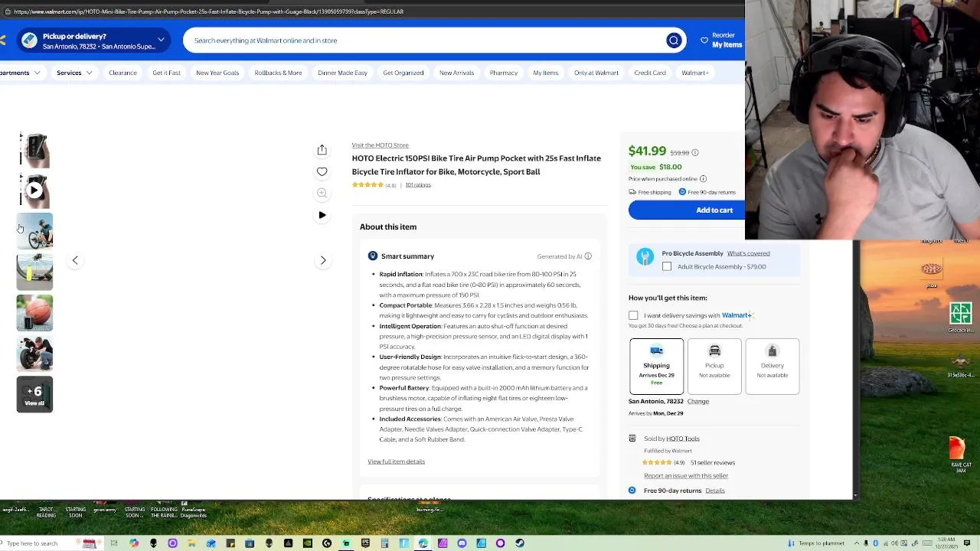Viewport: 980px width, 551px height.
Task: Click info icon beside strikethrough $59.99 price
Action: coord(695,152)
